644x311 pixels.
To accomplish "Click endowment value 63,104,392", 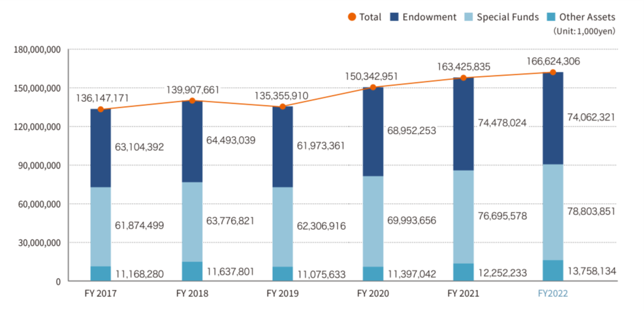I will point(140,147).
